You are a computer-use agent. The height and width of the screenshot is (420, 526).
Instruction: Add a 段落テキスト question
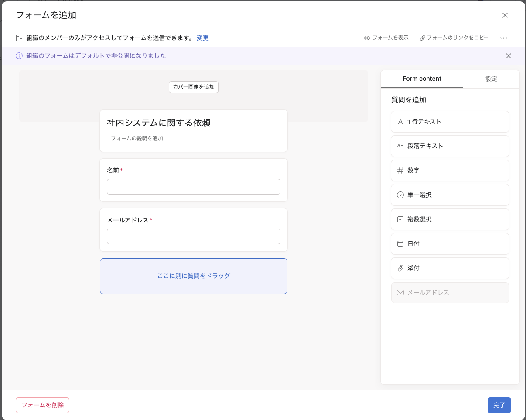tap(450, 146)
